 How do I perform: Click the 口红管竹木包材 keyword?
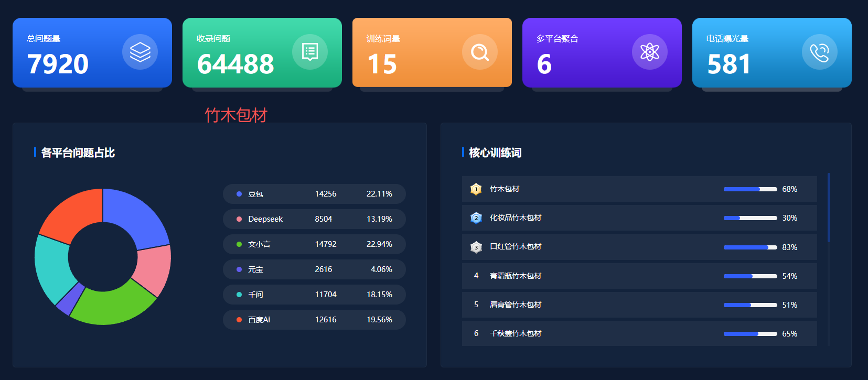516,246
